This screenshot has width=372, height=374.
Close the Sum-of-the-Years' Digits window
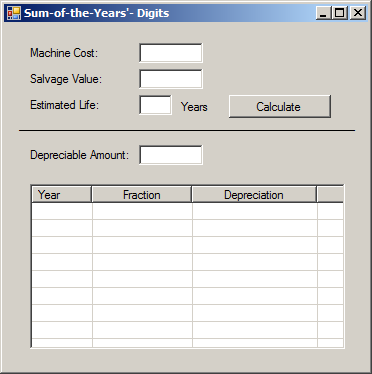click(358, 13)
